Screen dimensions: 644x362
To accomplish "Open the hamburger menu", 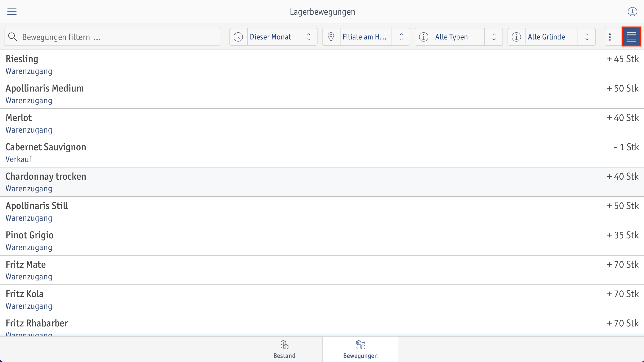I will click(12, 12).
